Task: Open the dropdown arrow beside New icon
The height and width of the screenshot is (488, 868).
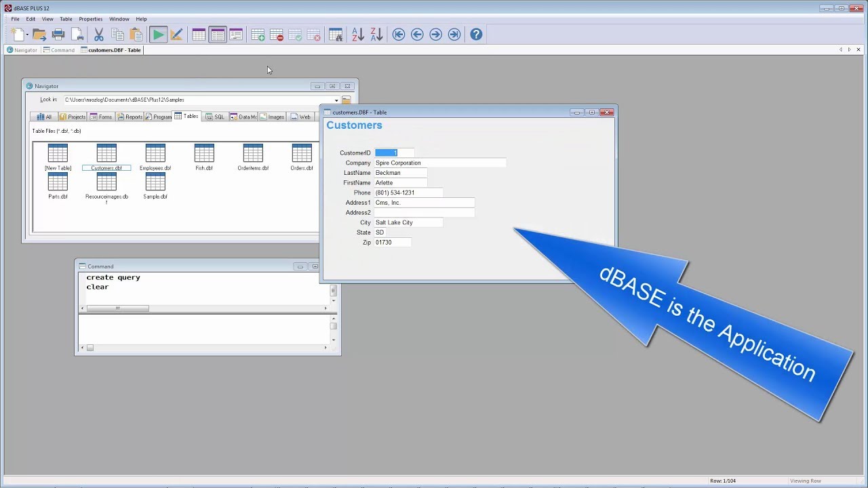Action: coord(27,35)
